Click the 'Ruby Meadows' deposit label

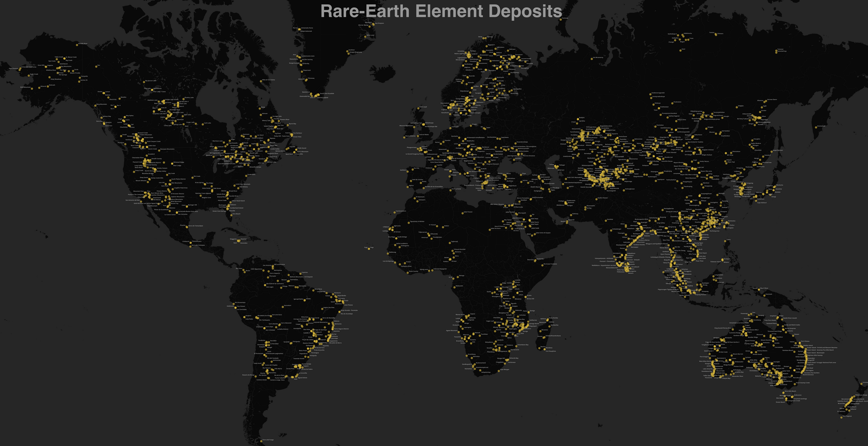(x=56, y=79)
